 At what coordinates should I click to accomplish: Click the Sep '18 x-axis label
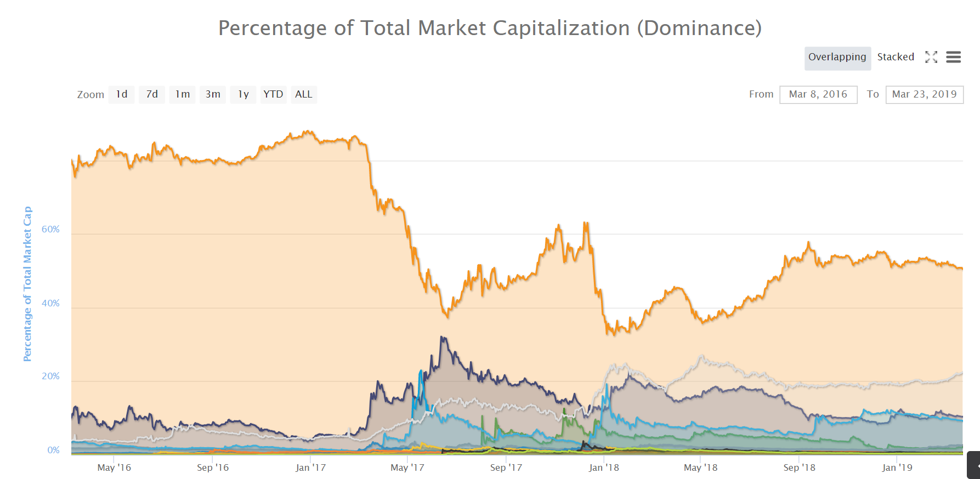799,467
